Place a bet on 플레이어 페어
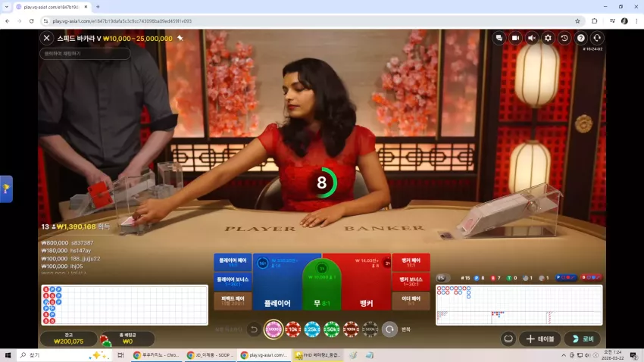Viewport: 644px width, 362px height. 233,262
